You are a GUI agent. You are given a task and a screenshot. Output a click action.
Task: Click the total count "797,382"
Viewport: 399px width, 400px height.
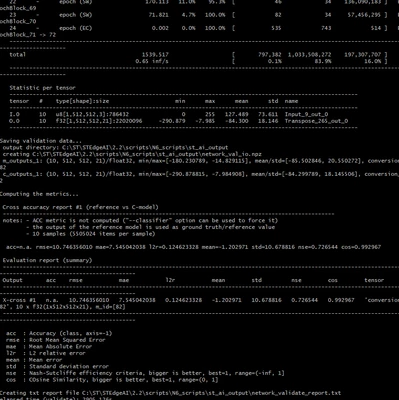pos(270,55)
